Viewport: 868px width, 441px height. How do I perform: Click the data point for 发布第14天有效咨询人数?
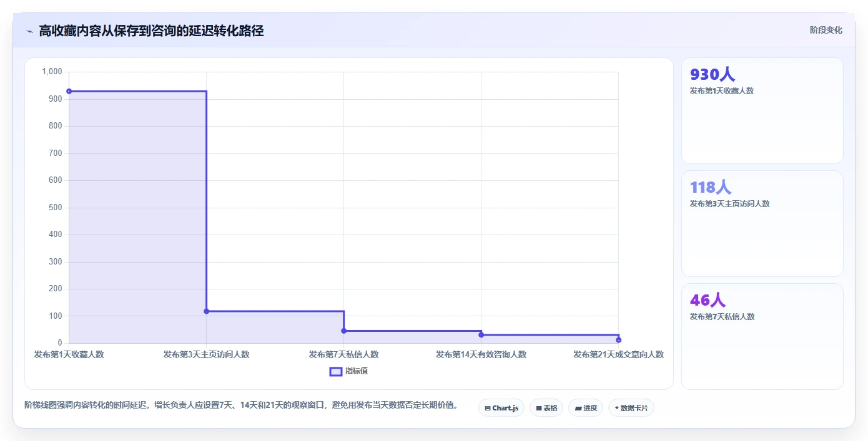(481, 335)
